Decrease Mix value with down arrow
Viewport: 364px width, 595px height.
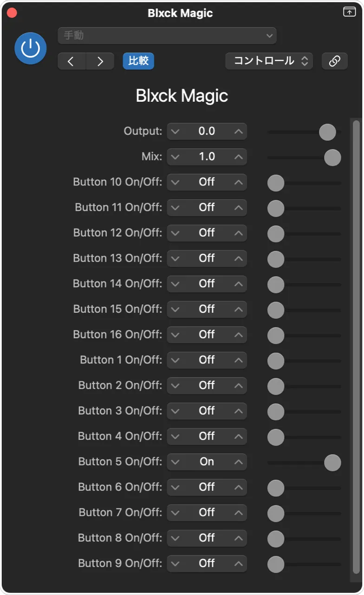175,157
